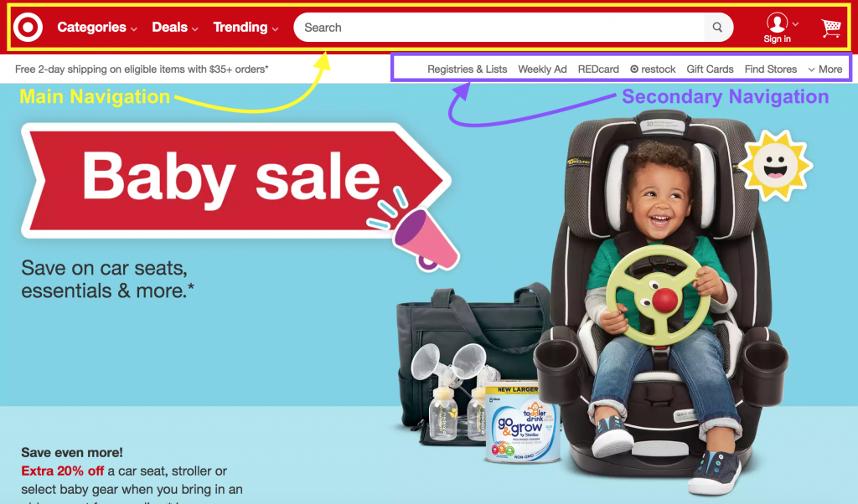Expand the Categories dropdown menu
Screen dimensions: 858x504
pyautogui.click(x=97, y=28)
